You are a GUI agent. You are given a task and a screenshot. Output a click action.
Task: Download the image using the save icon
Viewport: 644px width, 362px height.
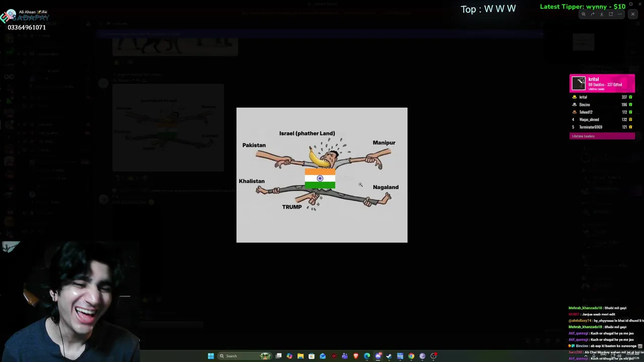(602, 14)
